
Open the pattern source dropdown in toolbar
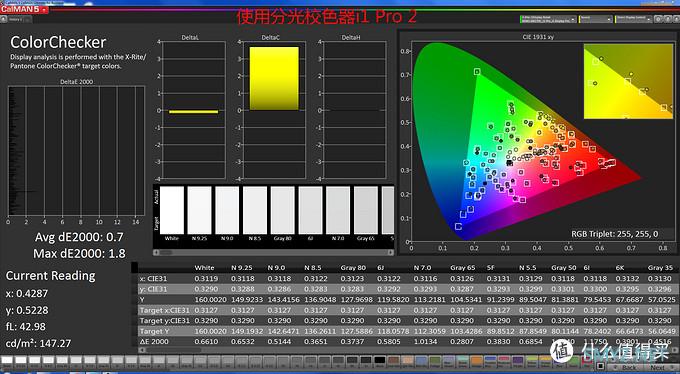pyautogui.click(x=595, y=20)
